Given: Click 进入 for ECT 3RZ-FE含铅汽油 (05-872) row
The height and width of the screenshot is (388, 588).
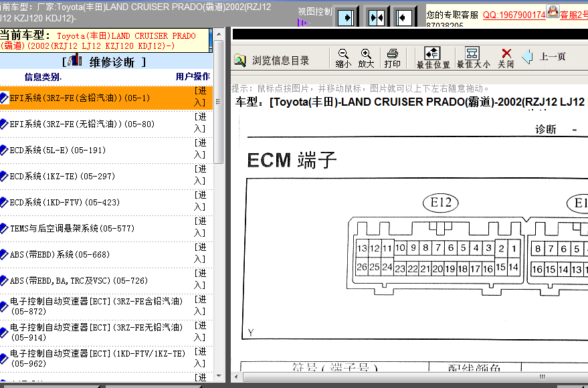Looking at the screenshot, I should click(200, 306).
